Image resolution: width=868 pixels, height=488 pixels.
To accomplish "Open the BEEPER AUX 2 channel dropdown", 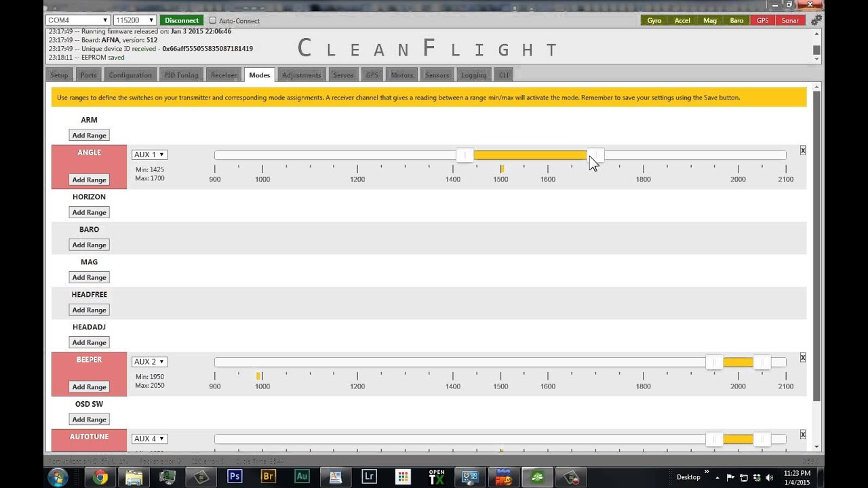I will pyautogui.click(x=149, y=362).
